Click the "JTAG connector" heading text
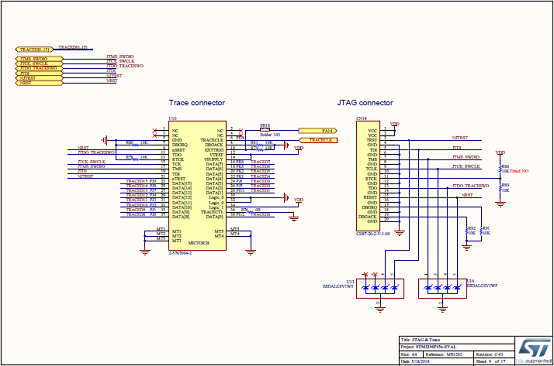 pyautogui.click(x=365, y=103)
